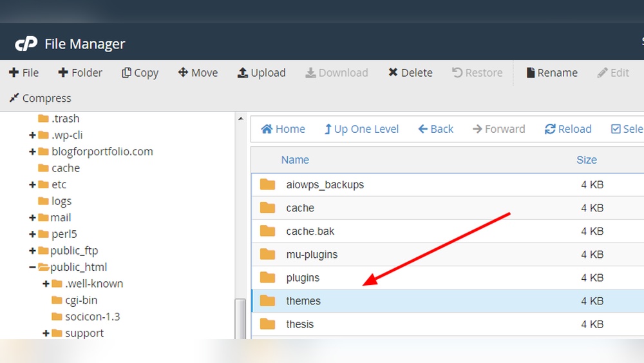This screenshot has height=363, width=644.
Task: Navigate Up One Level
Action: click(361, 129)
